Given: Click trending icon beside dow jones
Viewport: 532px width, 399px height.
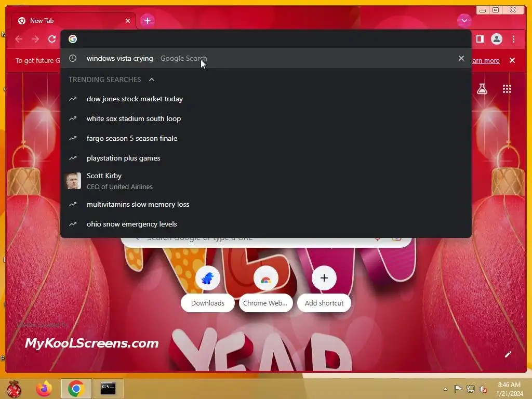Looking at the screenshot, I should pos(73,99).
